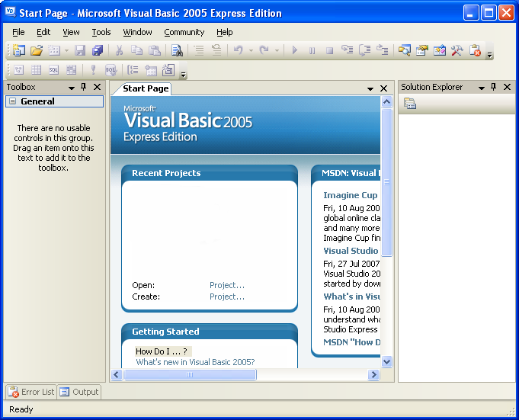Screen dimensions: 519x420
Task: Toggle auto-hide pin on Toolbox panel
Action: click(83, 87)
